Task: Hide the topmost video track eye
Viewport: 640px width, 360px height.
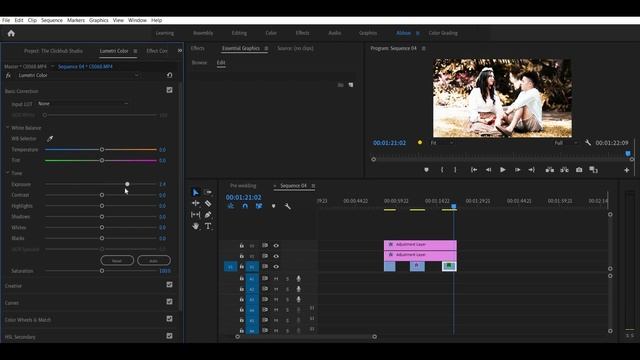Action: pos(276,245)
